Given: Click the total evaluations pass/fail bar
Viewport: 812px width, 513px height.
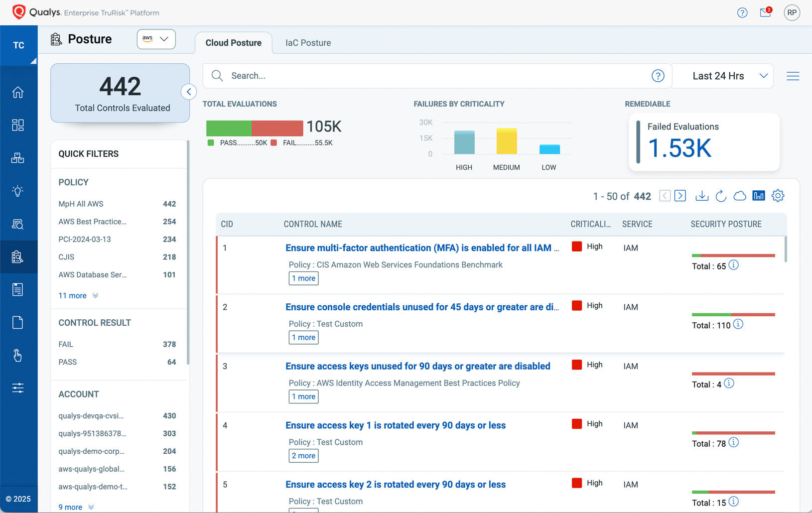Looking at the screenshot, I should tap(255, 128).
